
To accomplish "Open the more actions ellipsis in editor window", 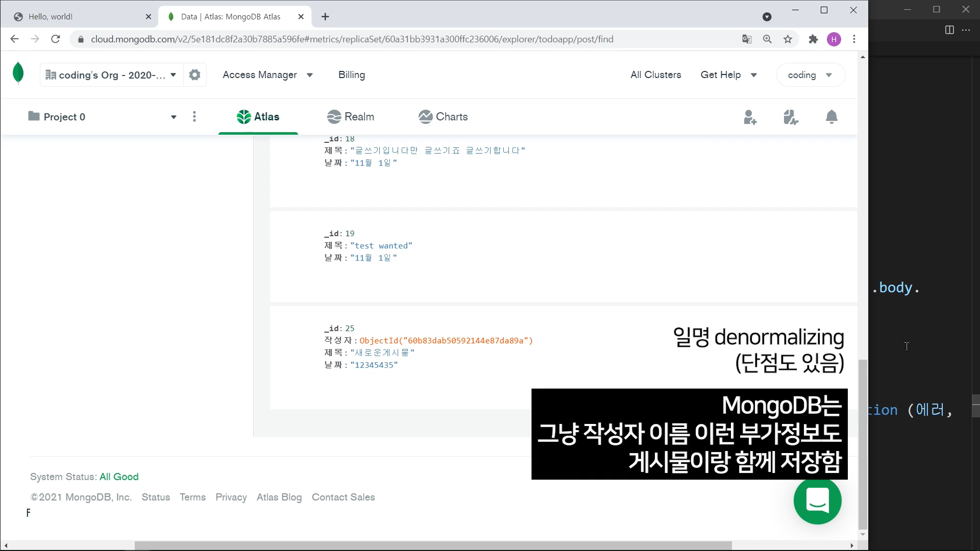I will [x=966, y=30].
